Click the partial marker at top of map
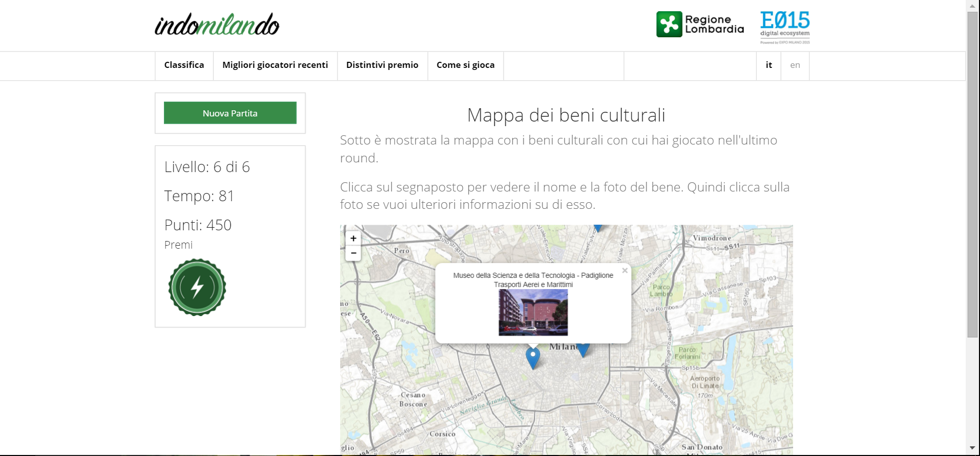The width and height of the screenshot is (980, 456). click(x=598, y=228)
